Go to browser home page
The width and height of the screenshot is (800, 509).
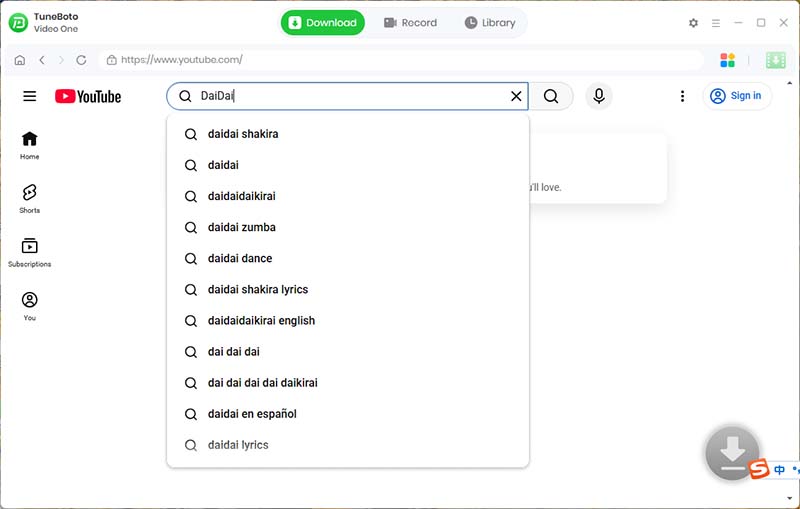tap(19, 60)
